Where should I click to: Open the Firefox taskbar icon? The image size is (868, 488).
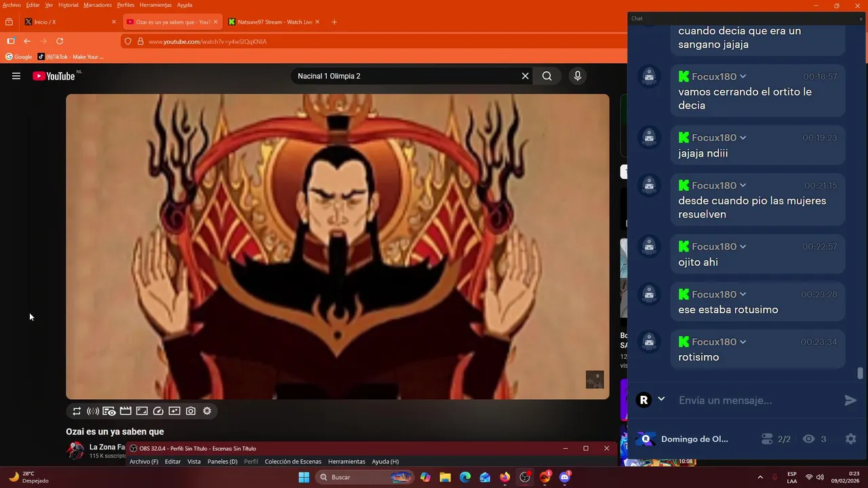505,477
